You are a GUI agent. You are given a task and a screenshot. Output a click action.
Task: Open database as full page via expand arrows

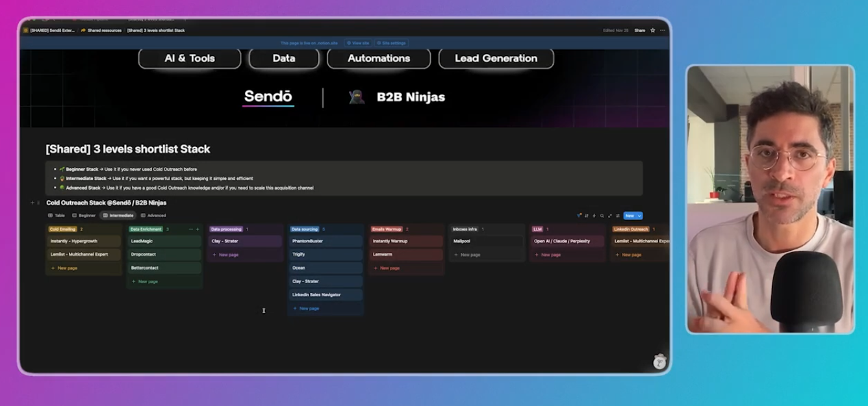coord(610,216)
